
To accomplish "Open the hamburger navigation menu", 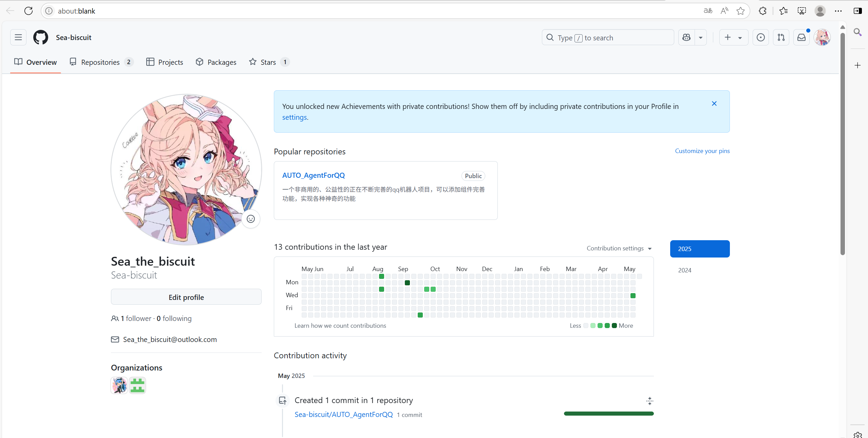I will pyautogui.click(x=18, y=37).
